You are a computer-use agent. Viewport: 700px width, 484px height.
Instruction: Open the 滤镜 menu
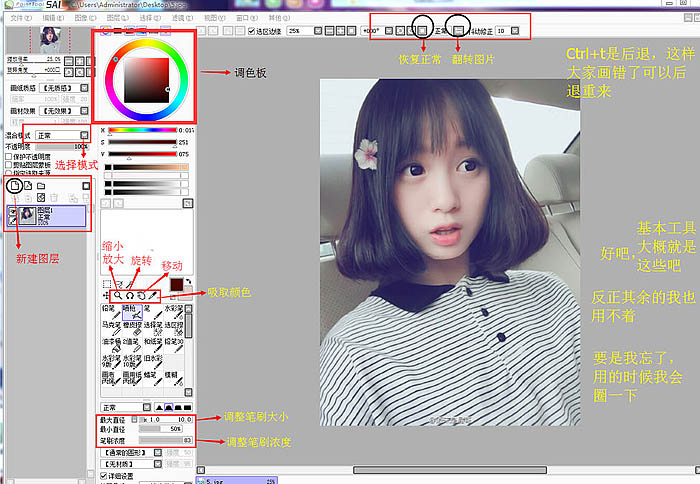(183, 18)
